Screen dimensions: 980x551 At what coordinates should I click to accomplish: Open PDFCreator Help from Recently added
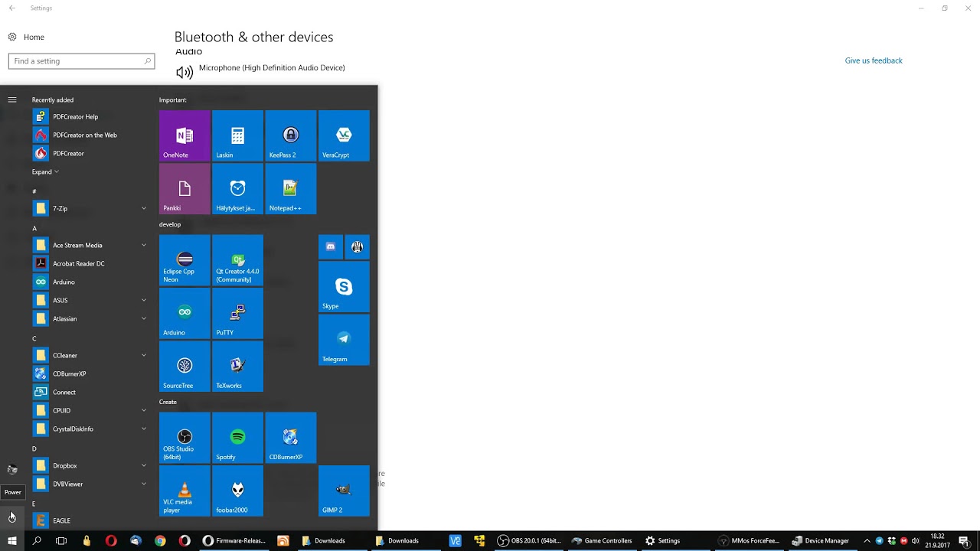click(90, 116)
